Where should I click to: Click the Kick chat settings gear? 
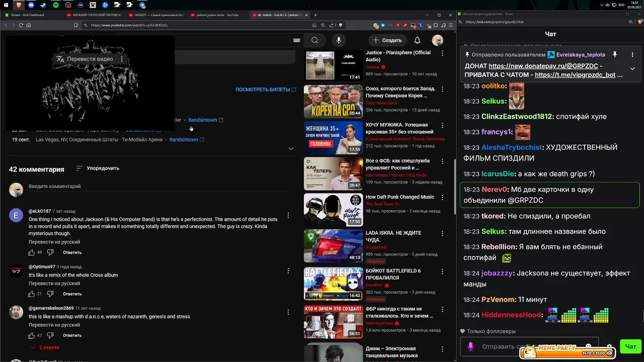[609, 346]
